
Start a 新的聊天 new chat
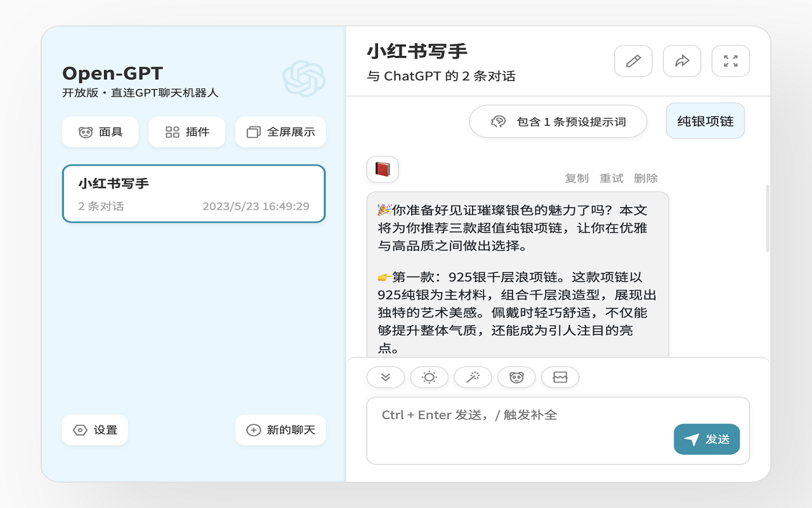click(280, 430)
